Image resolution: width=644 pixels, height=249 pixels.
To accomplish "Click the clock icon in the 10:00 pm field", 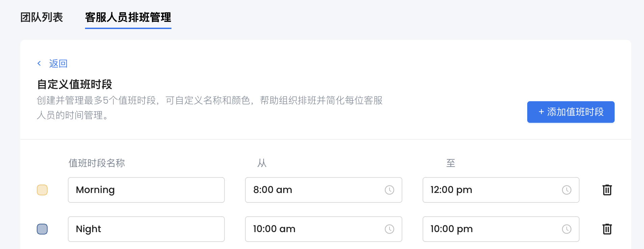I will (567, 229).
